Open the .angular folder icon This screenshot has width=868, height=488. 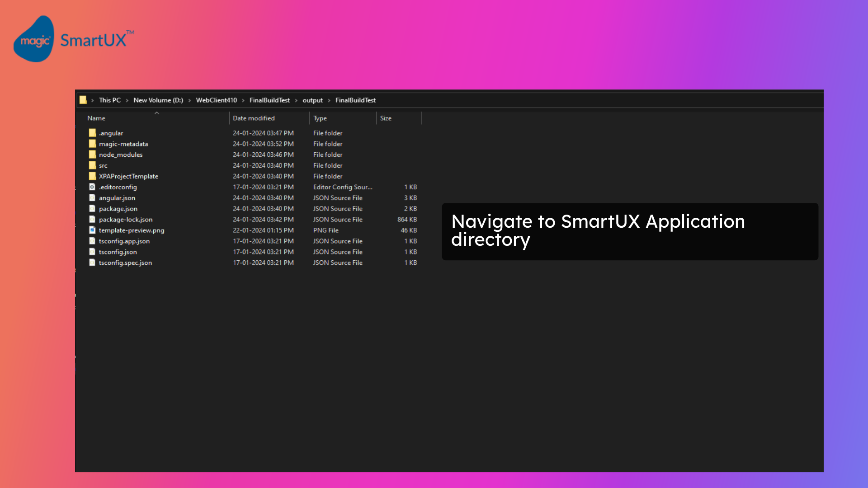pos(92,133)
